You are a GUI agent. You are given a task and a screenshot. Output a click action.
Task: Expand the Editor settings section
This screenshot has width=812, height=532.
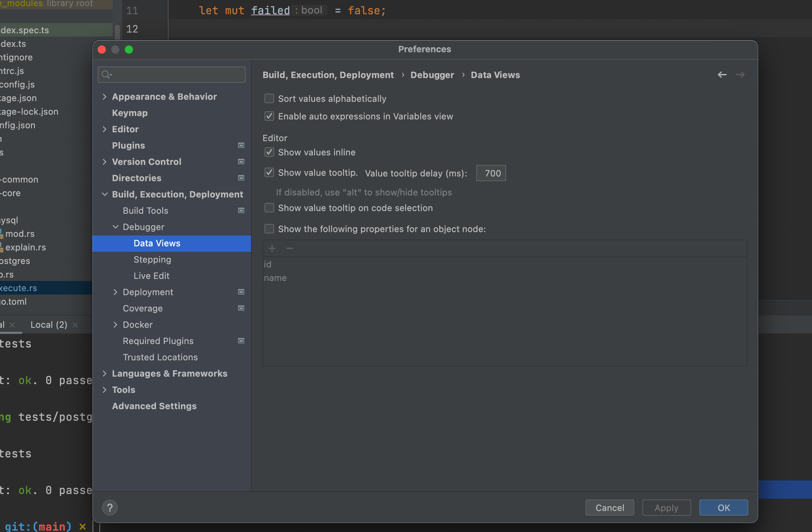pos(104,129)
